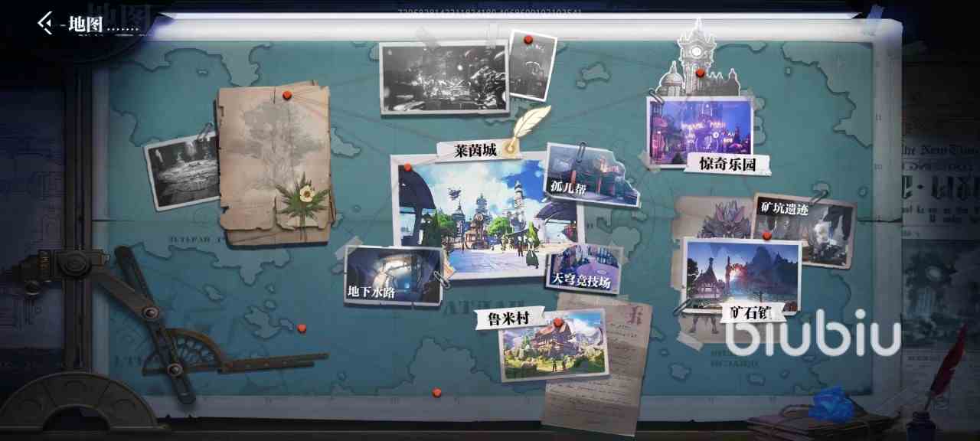Viewport: 980px width, 441px height.
Task: Open the 地下水路 location photo
Action: 394,275
